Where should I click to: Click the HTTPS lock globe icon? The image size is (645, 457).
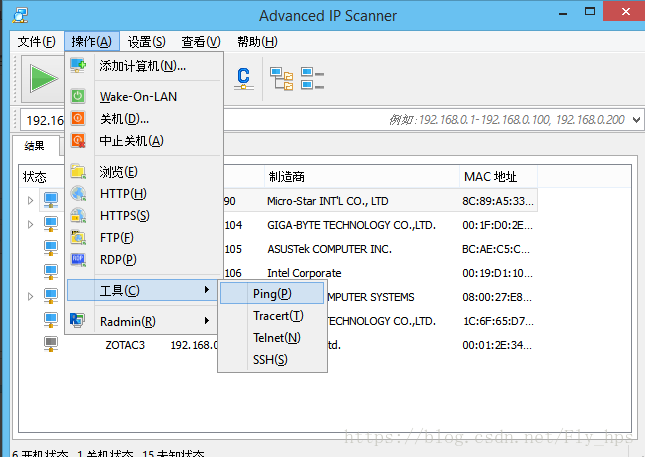pyautogui.click(x=78, y=215)
